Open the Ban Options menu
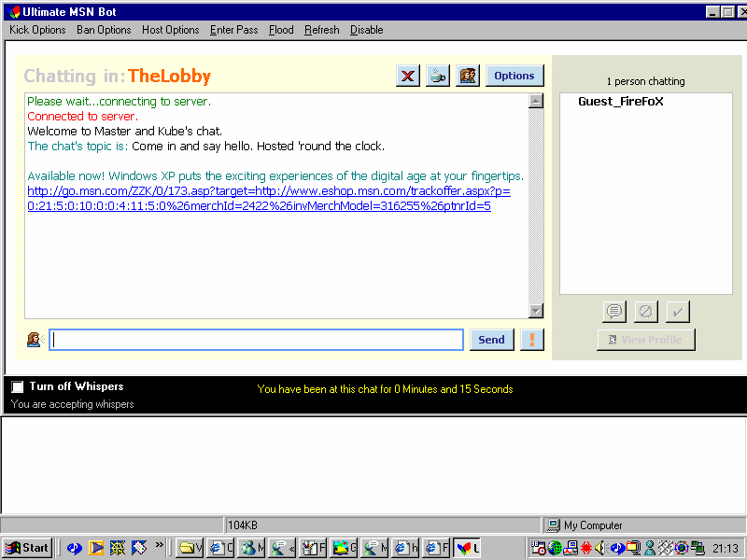 [x=104, y=30]
